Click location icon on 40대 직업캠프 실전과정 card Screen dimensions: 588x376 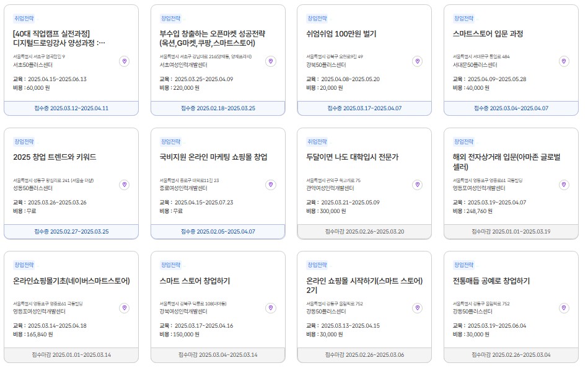pos(123,61)
